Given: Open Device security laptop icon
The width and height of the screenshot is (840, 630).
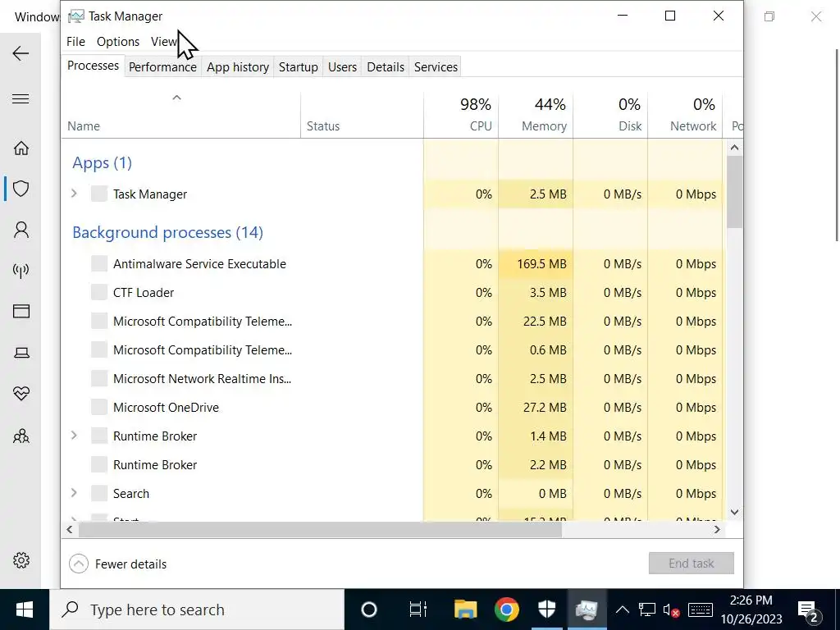Looking at the screenshot, I should pos(21,353).
